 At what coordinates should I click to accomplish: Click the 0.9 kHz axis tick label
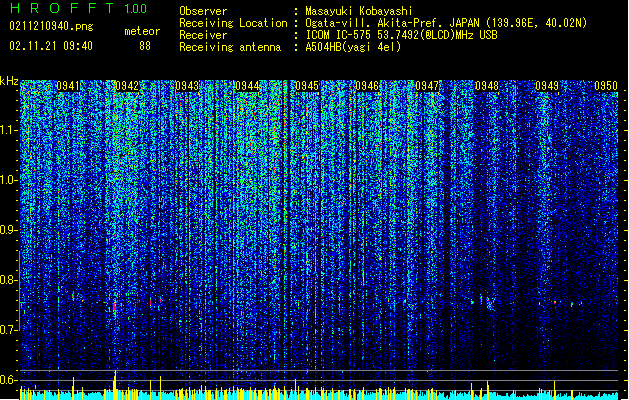click(x=9, y=230)
